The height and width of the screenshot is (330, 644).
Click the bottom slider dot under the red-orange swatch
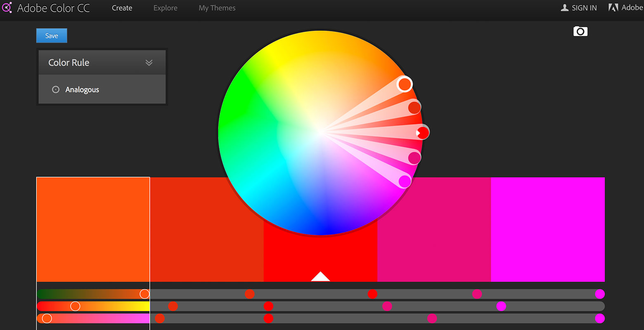(x=160, y=318)
